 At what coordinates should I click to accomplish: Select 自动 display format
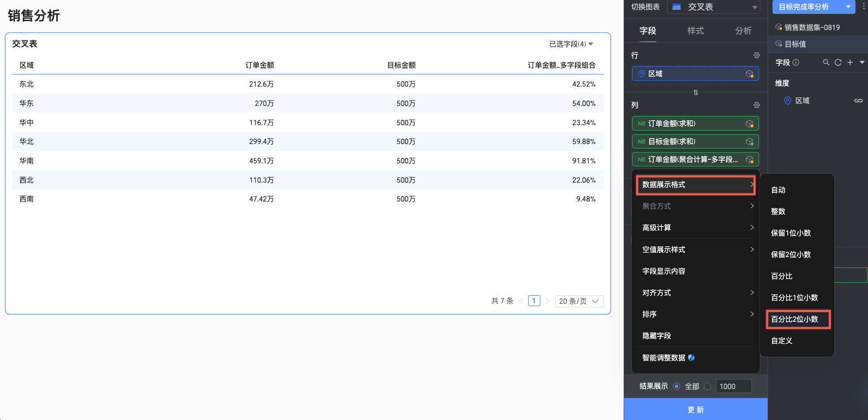[797, 190]
